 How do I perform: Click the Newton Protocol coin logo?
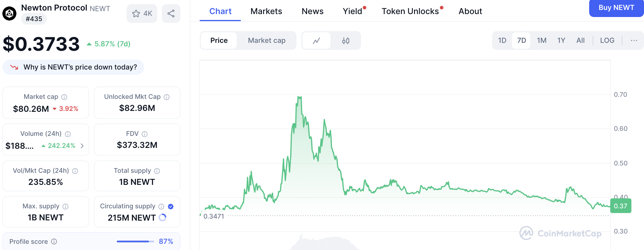point(9,13)
